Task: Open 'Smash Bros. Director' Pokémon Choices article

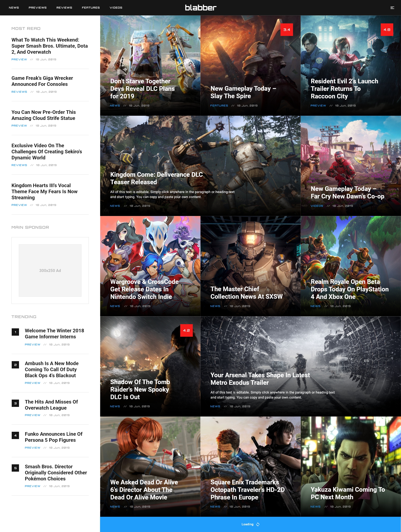Action: (56, 473)
